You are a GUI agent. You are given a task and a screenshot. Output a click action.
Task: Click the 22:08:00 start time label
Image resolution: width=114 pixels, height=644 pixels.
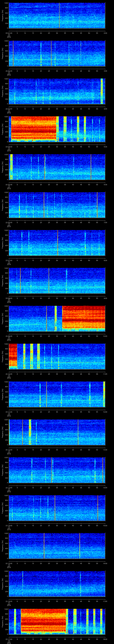tap(9, 298)
